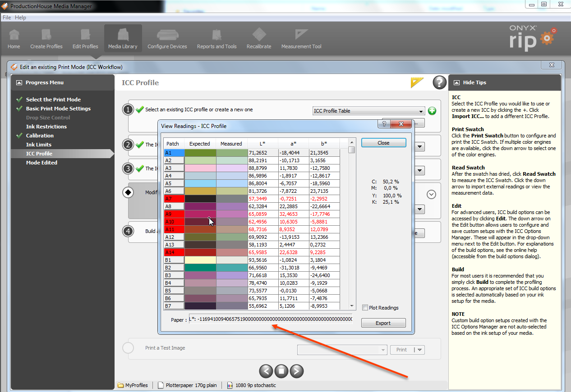Enable the Plot Readings checkbox
The image size is (571, 392).
[x=365, y=308]
